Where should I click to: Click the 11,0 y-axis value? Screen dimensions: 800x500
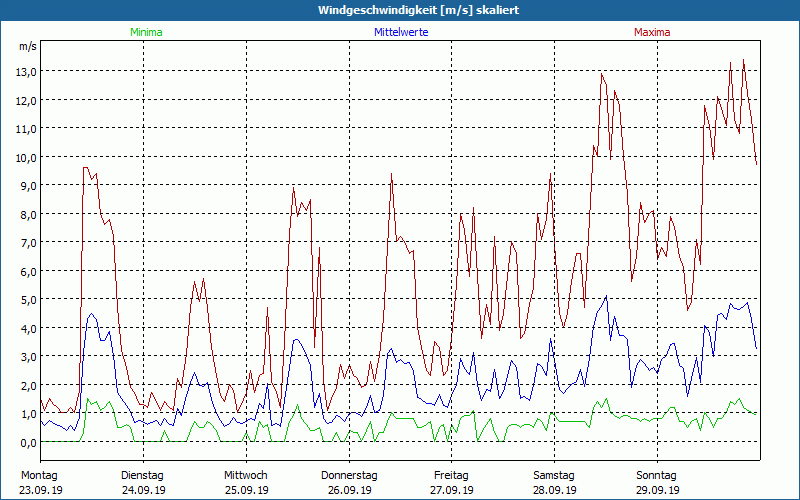tap(28, 129)
